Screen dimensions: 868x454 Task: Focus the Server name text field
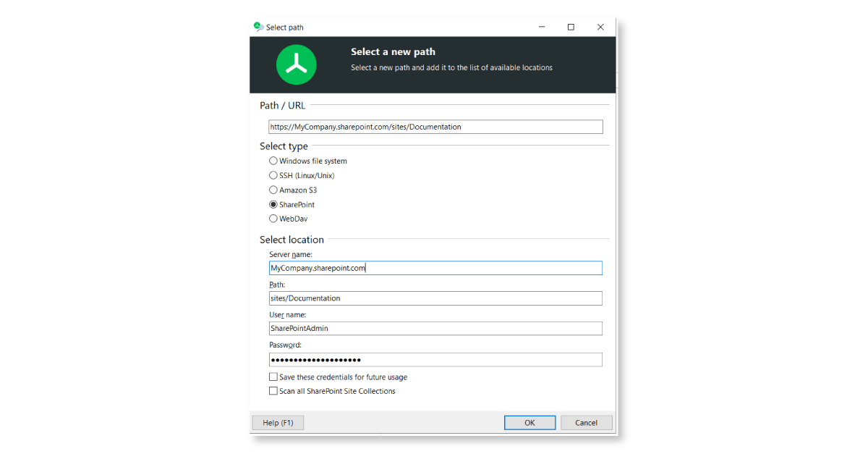(435, 268)
